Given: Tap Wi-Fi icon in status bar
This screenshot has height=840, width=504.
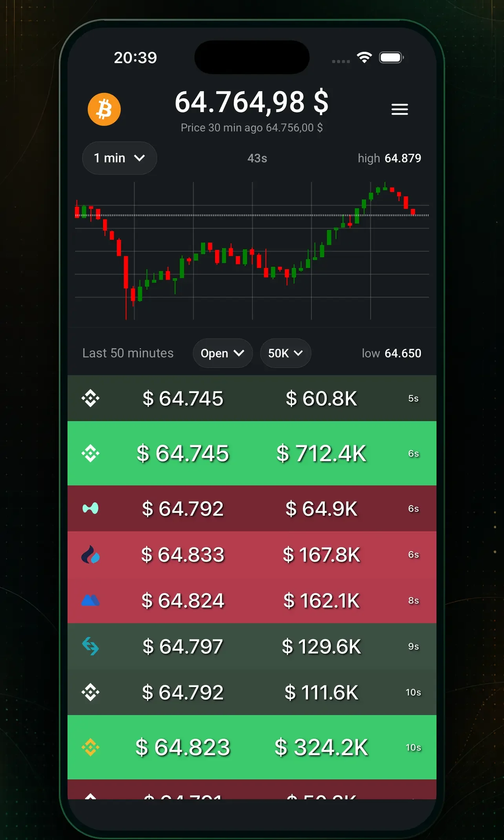Looking at the screenshot, I should point(364,57).
